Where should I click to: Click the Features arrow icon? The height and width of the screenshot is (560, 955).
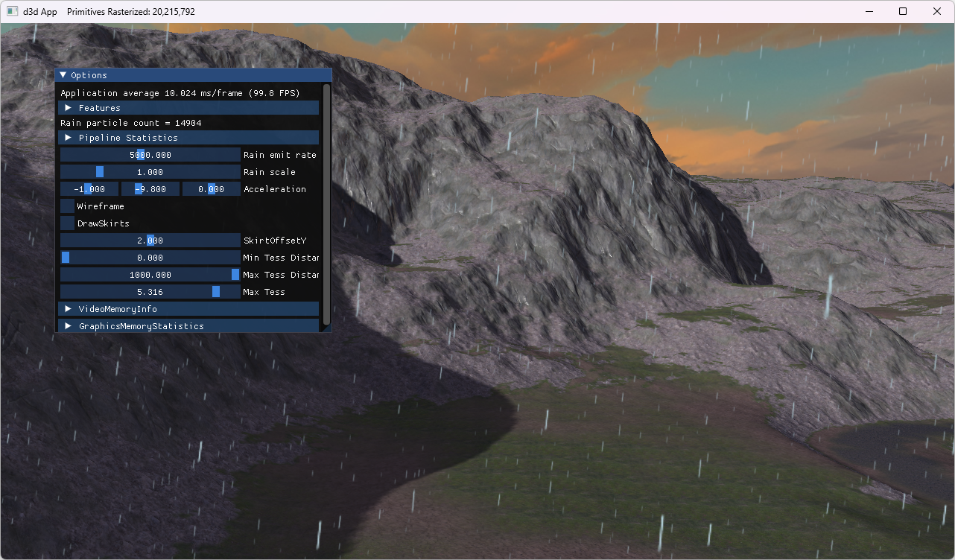[69, 108]
